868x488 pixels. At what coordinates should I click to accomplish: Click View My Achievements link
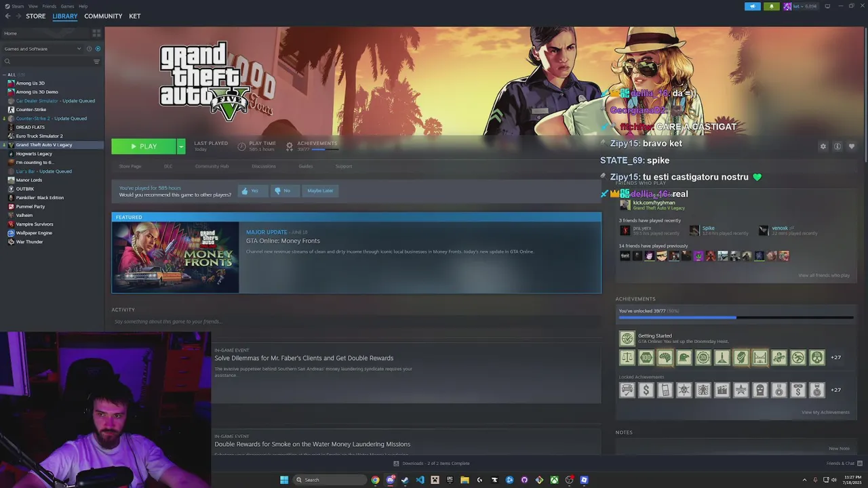tap(825, 412)
